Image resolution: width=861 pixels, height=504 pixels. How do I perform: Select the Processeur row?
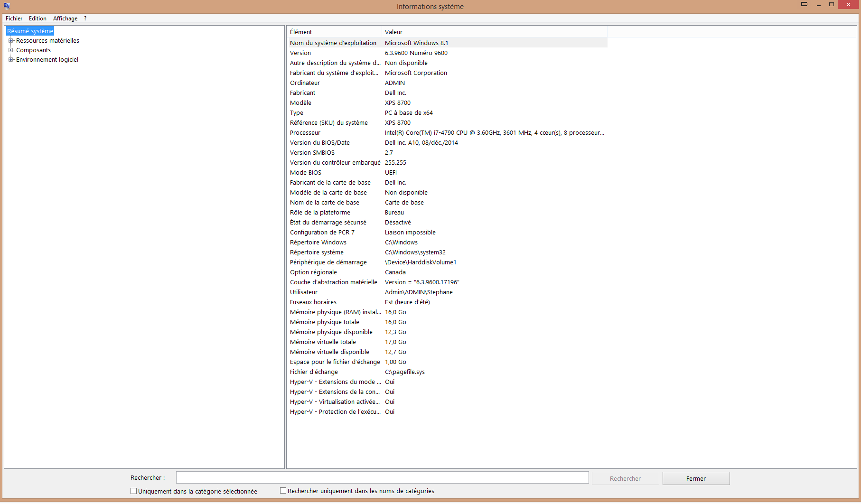pyautogui.click(x=448, y=133)
